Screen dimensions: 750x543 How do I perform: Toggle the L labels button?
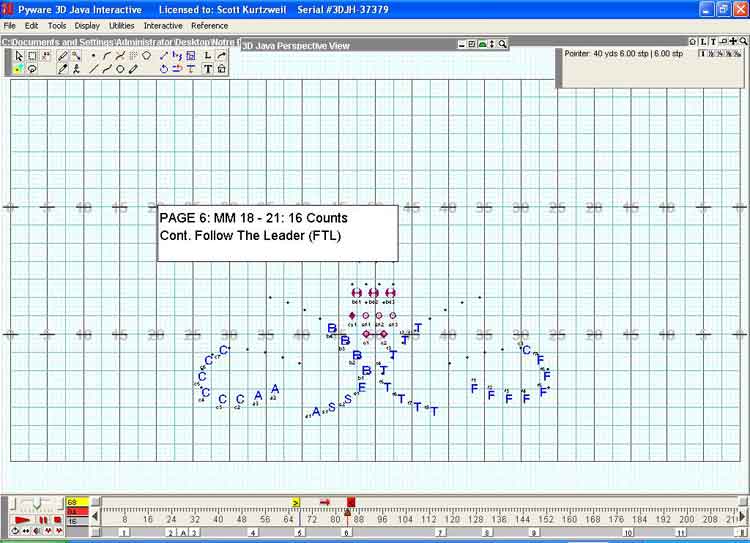tap(703, 41)
